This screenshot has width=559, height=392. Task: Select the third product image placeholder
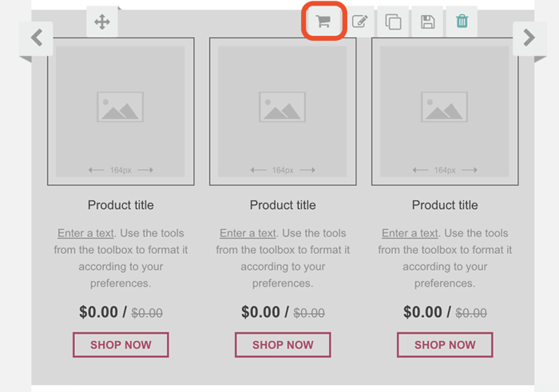pos(445,111)
